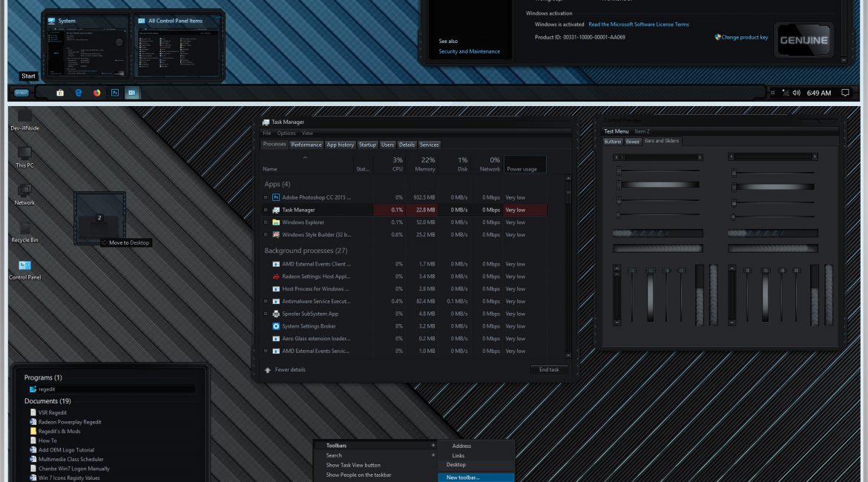Click the Windows Style Builder process icon
Screen dimensions: 868x482
point(276,234)
